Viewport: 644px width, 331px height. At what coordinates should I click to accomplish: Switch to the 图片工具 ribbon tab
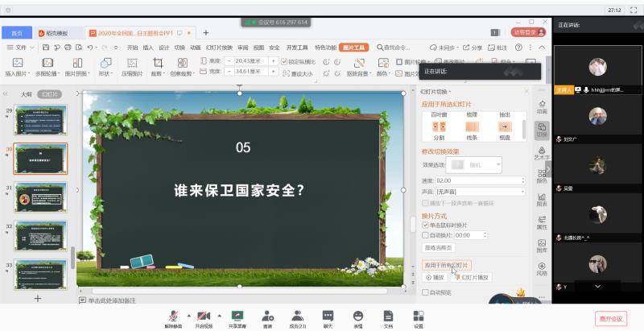[354, 48]
